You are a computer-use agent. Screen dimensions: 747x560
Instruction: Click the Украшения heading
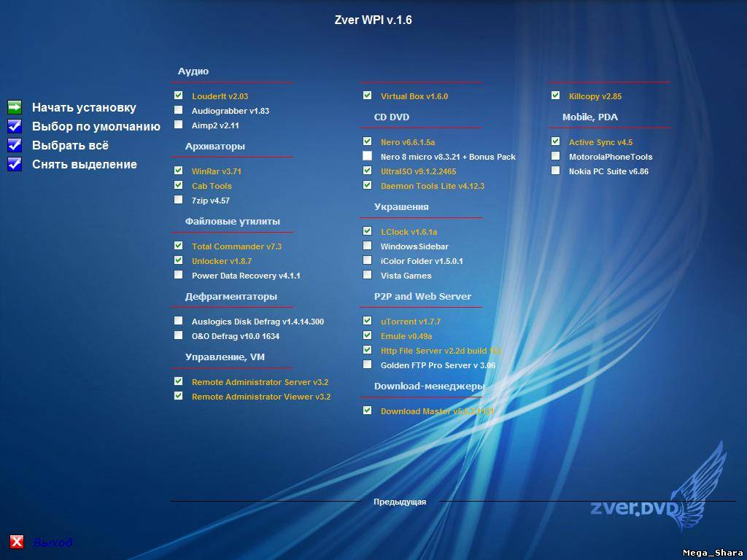pos(401,207)
